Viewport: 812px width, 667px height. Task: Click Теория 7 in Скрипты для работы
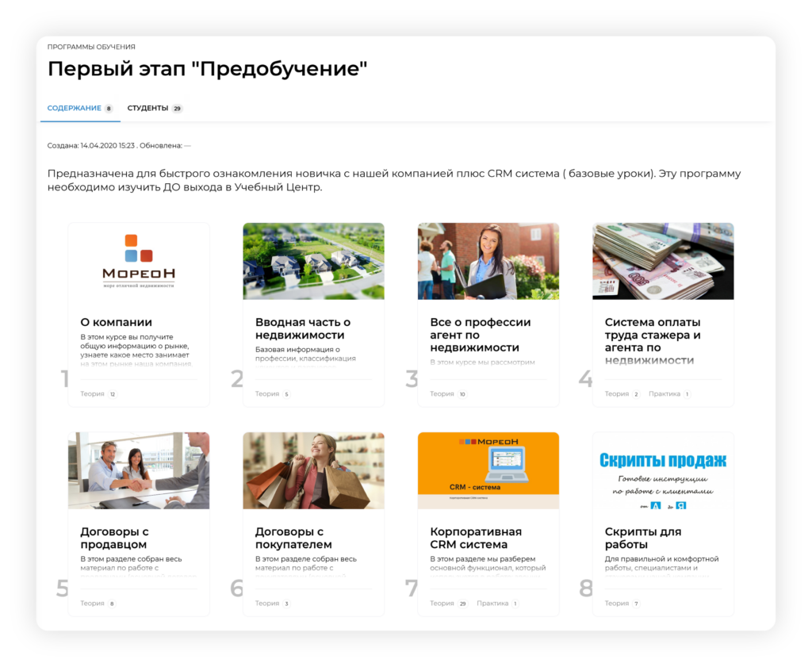click(622, 604)
